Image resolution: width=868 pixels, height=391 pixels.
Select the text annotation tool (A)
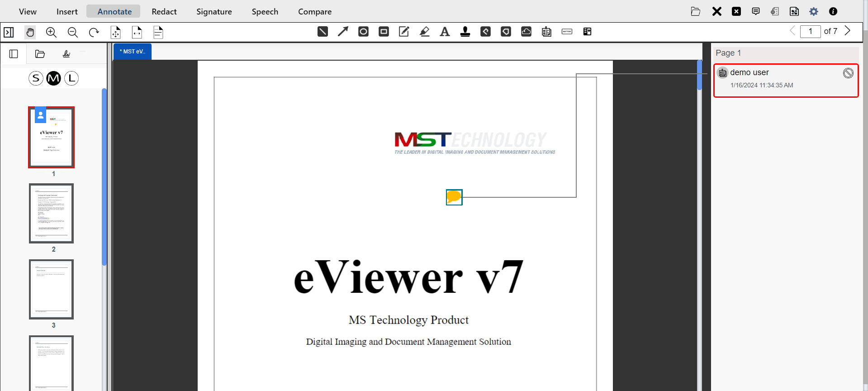click(x=445, y=32)
